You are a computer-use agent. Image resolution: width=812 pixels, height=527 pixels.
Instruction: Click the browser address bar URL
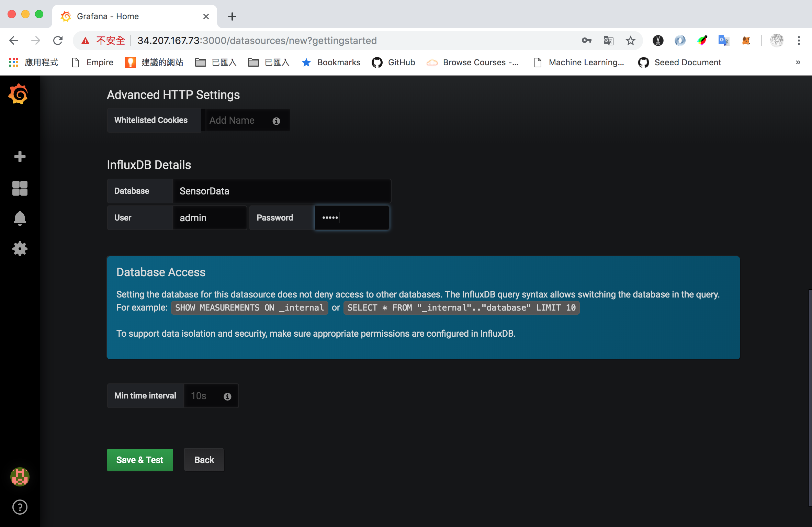coord(257,41)
